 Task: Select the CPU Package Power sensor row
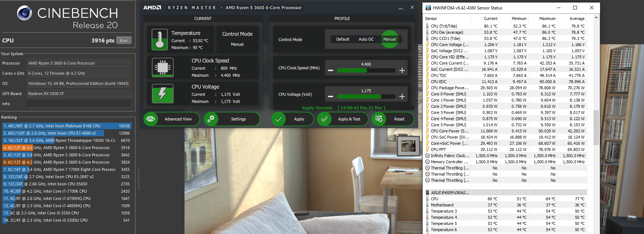(x=506, y=88)
